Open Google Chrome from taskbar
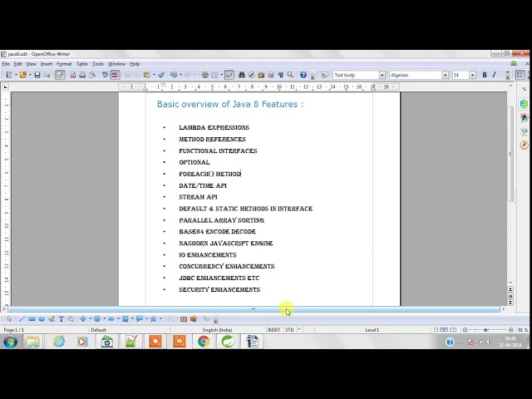This screenshot has width=532, height=399. pyautogui.click(x=204, y=342)
